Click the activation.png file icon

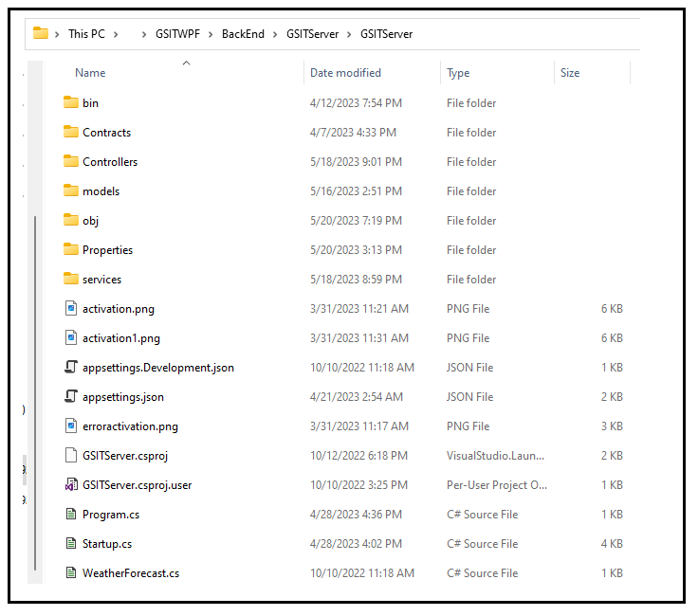click(x=71, y=308)
